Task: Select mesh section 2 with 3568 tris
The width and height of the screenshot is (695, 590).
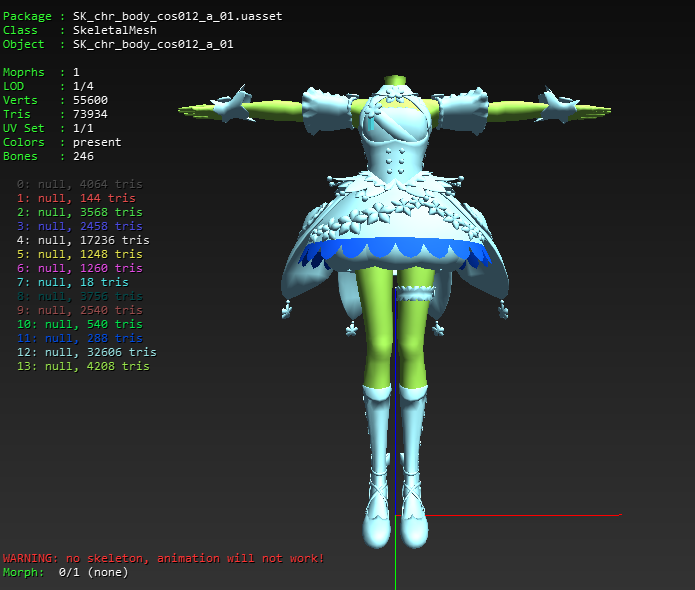Action: [80, 212]
